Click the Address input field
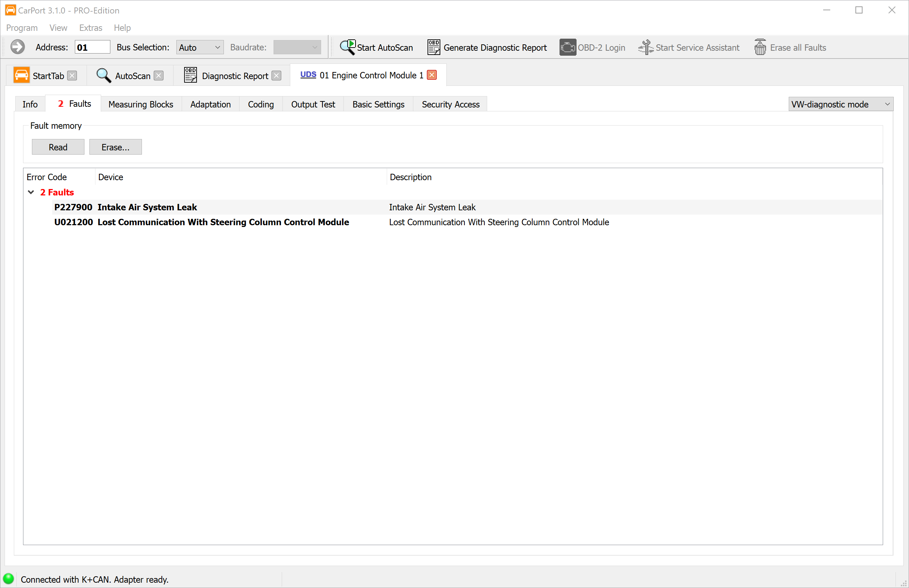This screenshot has width=909, height=588. tap(93, 48)
